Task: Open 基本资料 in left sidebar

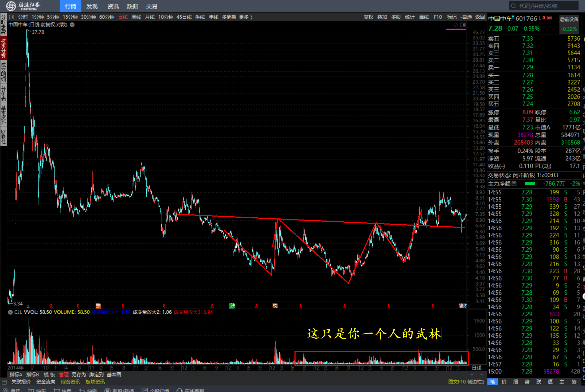Action: tap(3, 115)
